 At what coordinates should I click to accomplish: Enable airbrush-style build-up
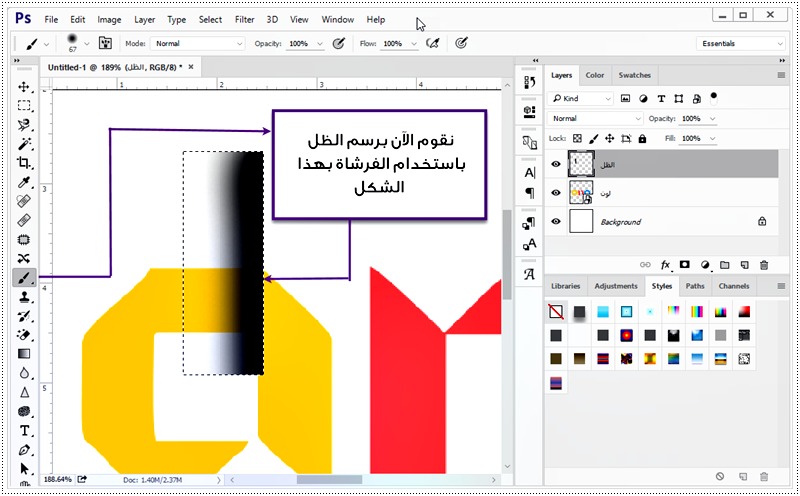pyautogui.click(x=433, y=43)
